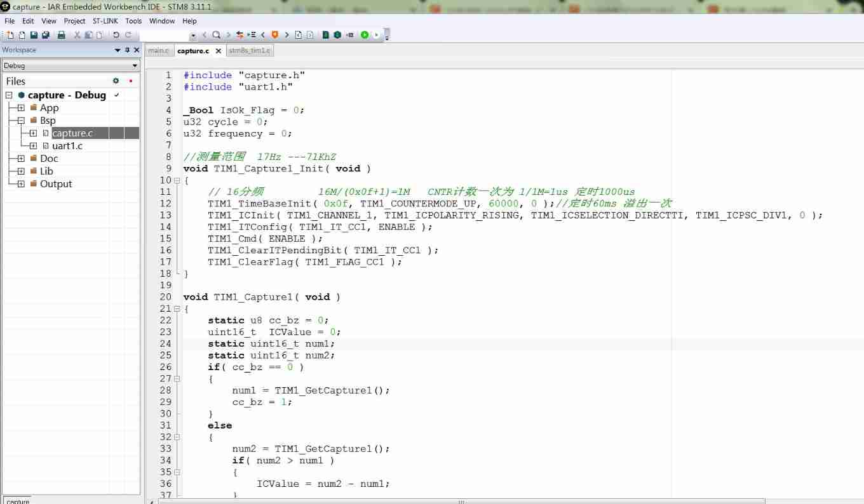
Task: Pin the Workspace panel with pushpin icon
Action: point(127,50)
